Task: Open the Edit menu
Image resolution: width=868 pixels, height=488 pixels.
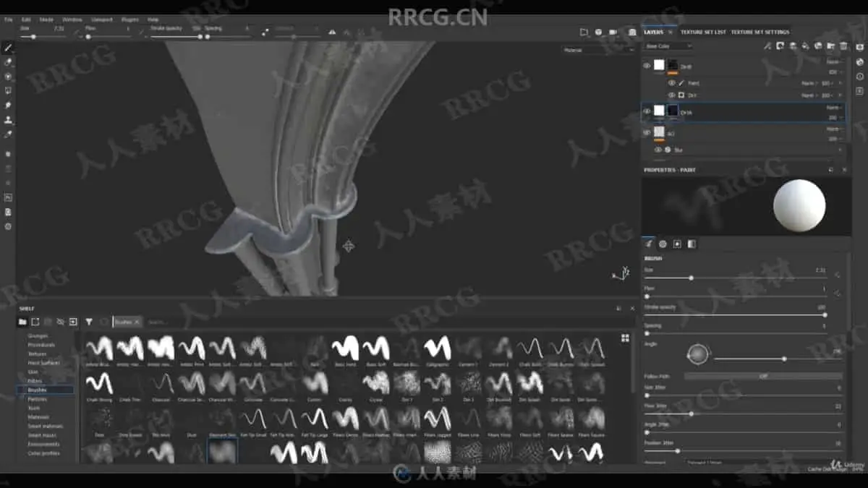Action: tap(26, 20)
